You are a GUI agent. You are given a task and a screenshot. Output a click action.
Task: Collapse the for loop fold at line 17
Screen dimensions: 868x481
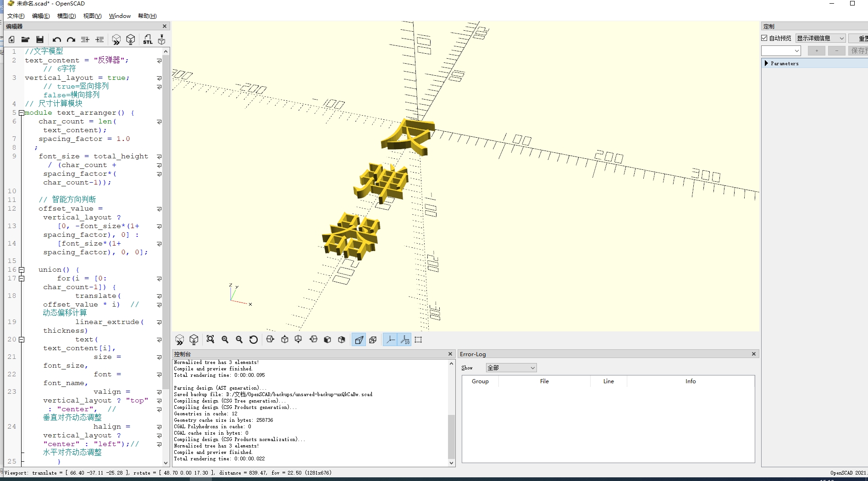[x=22, y=279]
